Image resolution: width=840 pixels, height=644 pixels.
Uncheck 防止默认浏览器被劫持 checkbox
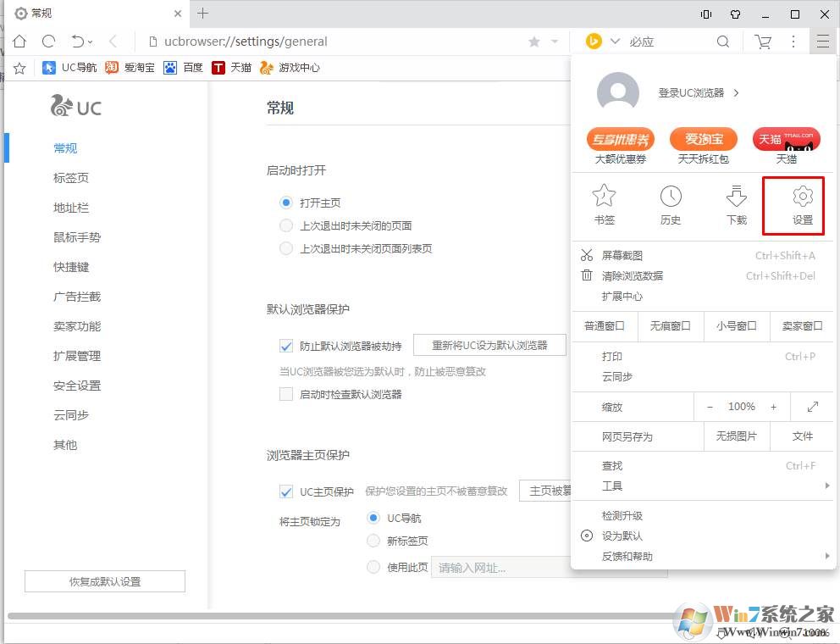tap(286, 346)
